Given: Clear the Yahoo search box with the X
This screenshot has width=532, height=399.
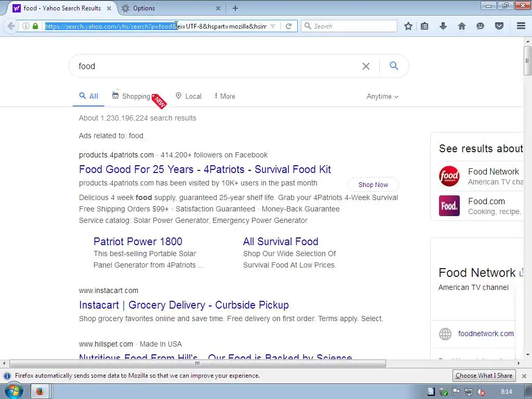Looking at the screenshot, I should click(366, 66).
